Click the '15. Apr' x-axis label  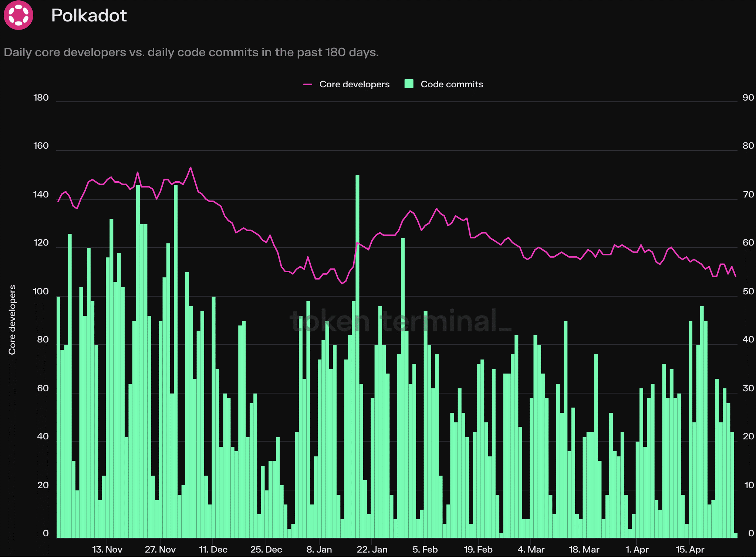(x=690, y=549)
